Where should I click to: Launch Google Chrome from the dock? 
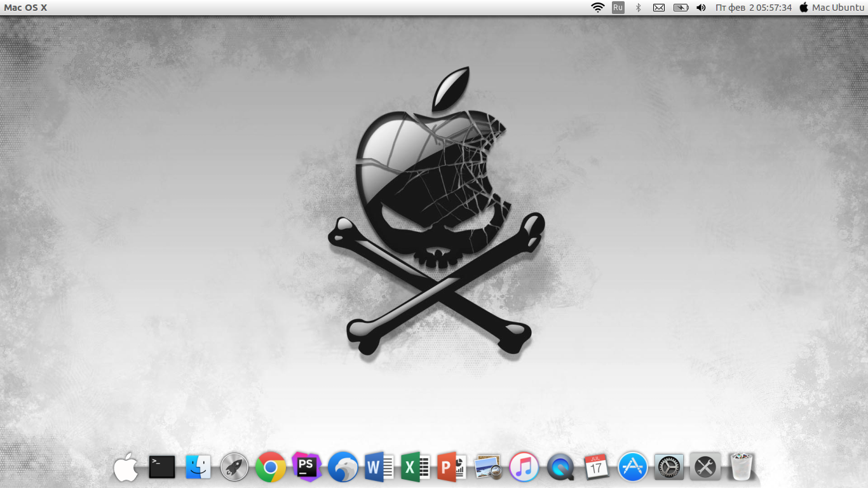tap(271, 468)
